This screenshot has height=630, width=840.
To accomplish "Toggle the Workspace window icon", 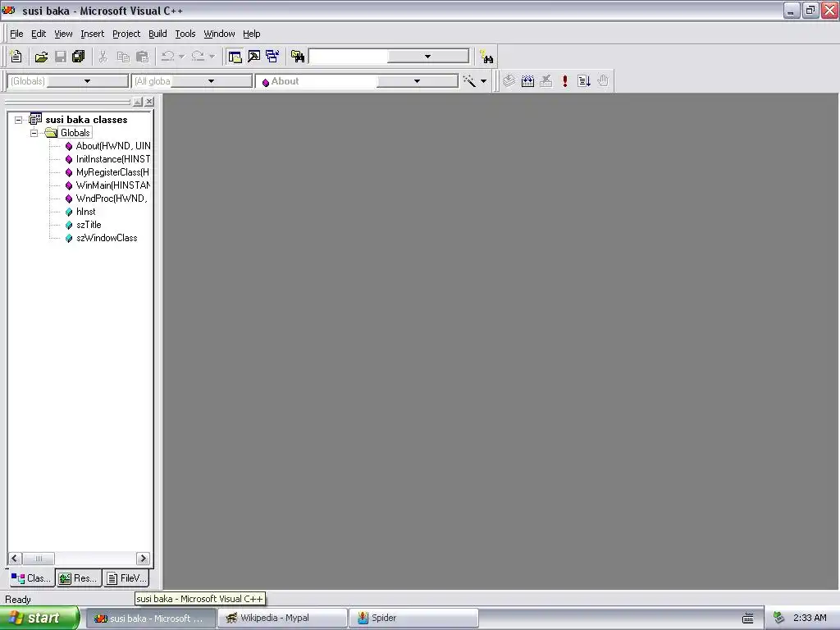I will (235, 57).
